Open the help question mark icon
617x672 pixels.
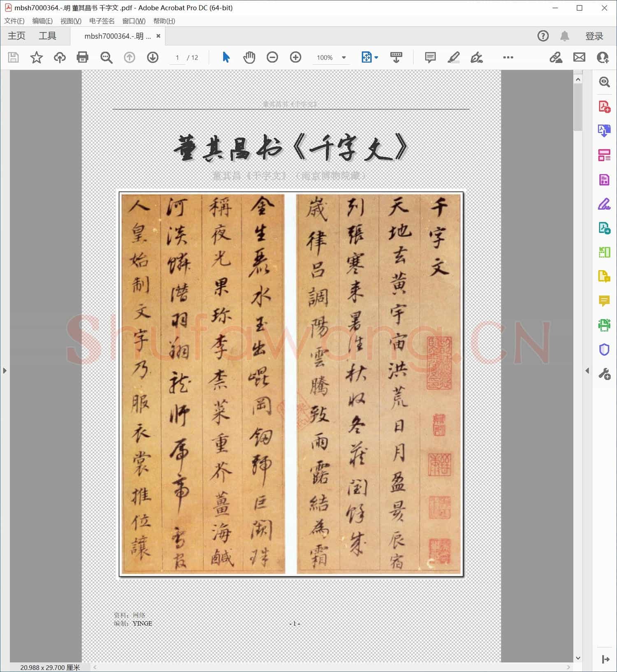point(543,36)
